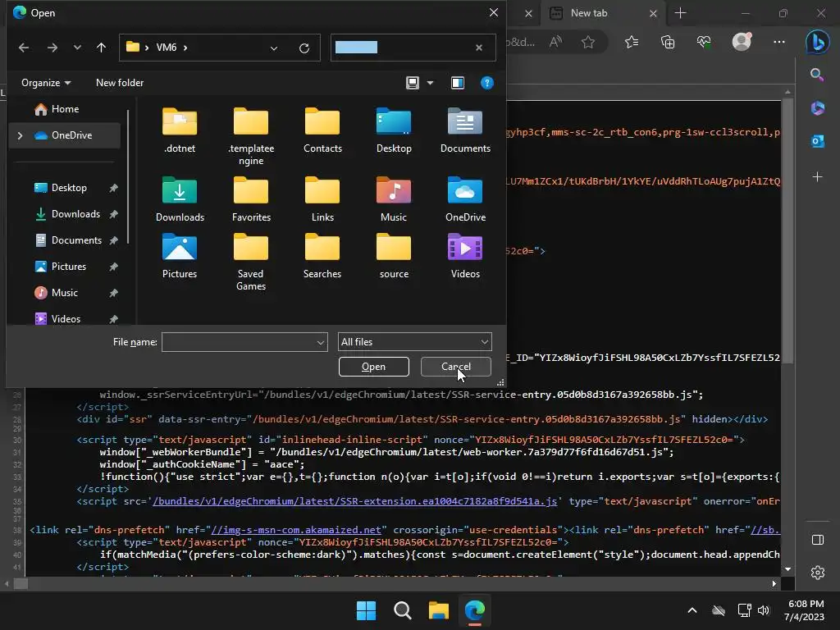Select the Desktop folder in file grid

(x=394, y=130)
